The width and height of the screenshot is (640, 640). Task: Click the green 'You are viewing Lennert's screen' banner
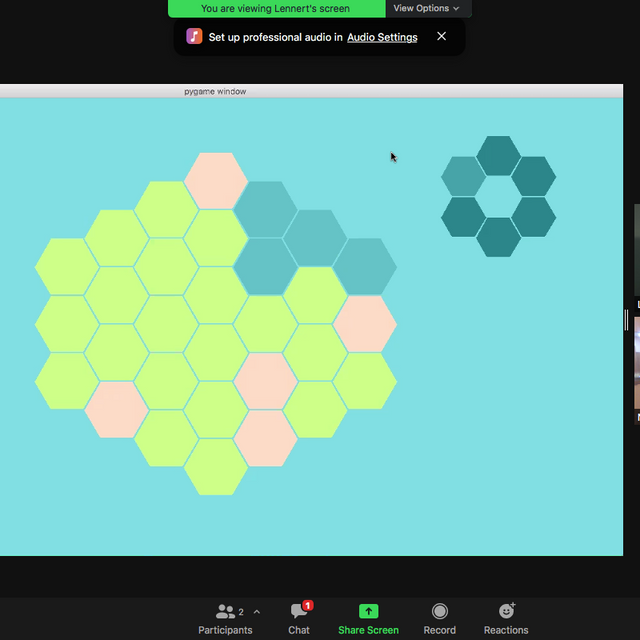tap(276, 9)
